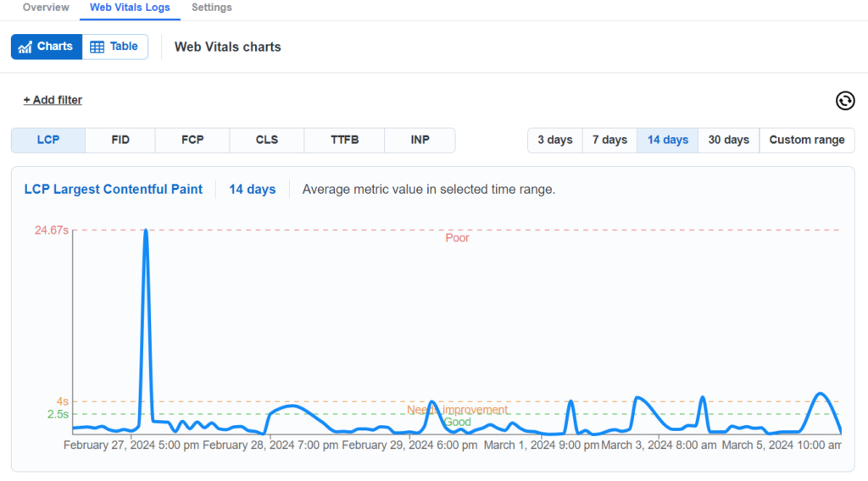This screenshot has width=868, height=481.
Task: Select the CLS metric
Action: tap(267, 140)
